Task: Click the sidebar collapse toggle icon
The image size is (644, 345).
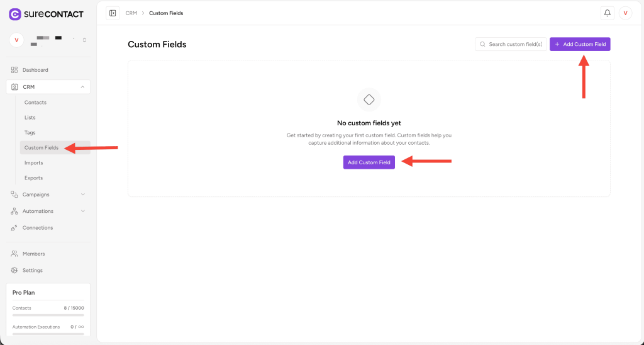Action: [x=113, y=13]
